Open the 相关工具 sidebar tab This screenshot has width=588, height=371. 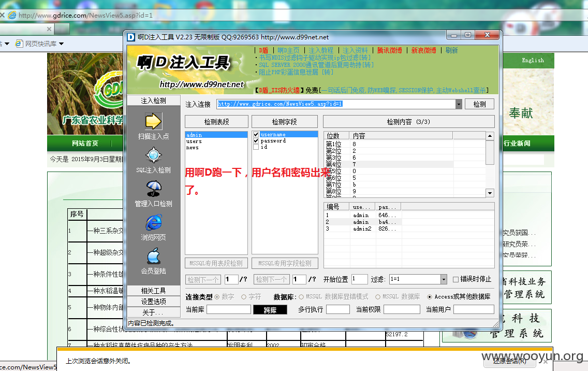tap(153, 291)
